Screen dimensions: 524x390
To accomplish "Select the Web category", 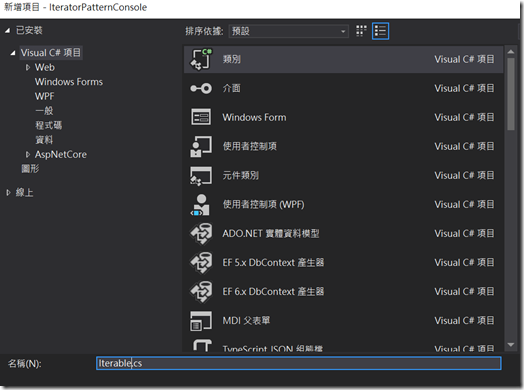I will 45,68.
